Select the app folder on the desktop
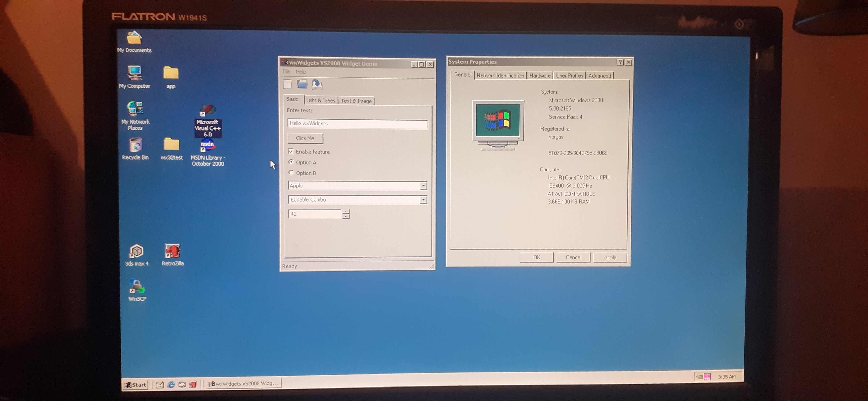Image resolution: width=868 pixels, height=401 pixels. (x=171, y=77)
